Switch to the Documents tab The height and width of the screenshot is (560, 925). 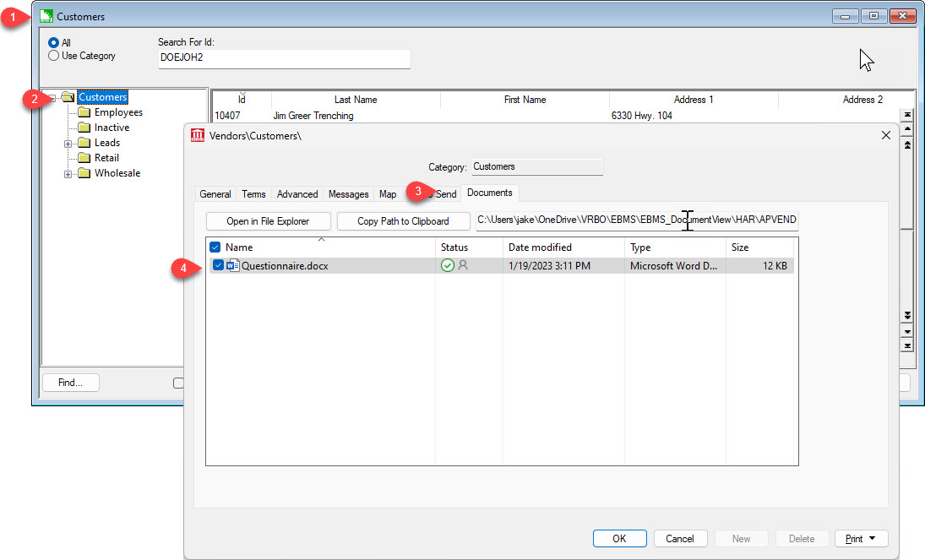click(x=489, y=193)
